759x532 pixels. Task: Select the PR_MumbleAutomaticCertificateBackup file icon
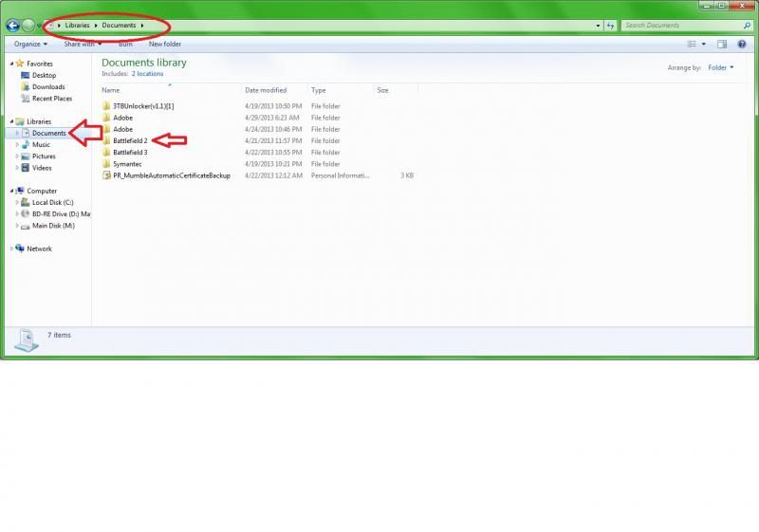[106, 175]
